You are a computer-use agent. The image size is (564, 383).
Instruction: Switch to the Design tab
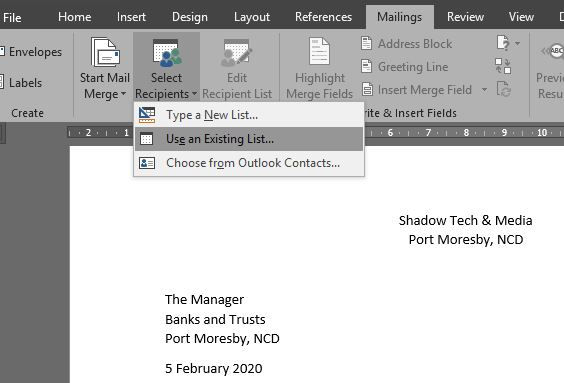pos(190,17)
